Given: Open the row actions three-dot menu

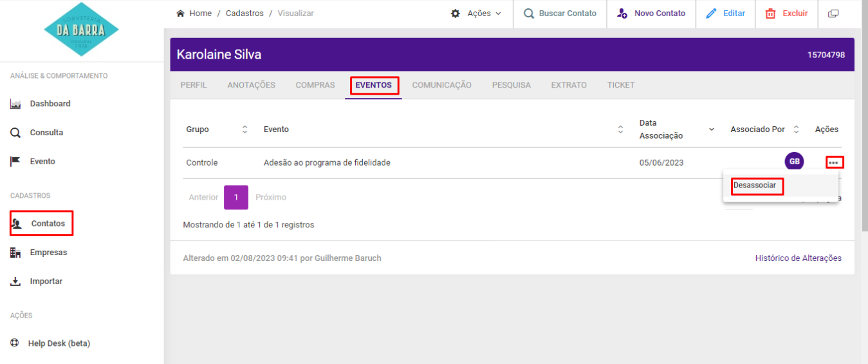Looking at the screenshot, I should [834, 162].
